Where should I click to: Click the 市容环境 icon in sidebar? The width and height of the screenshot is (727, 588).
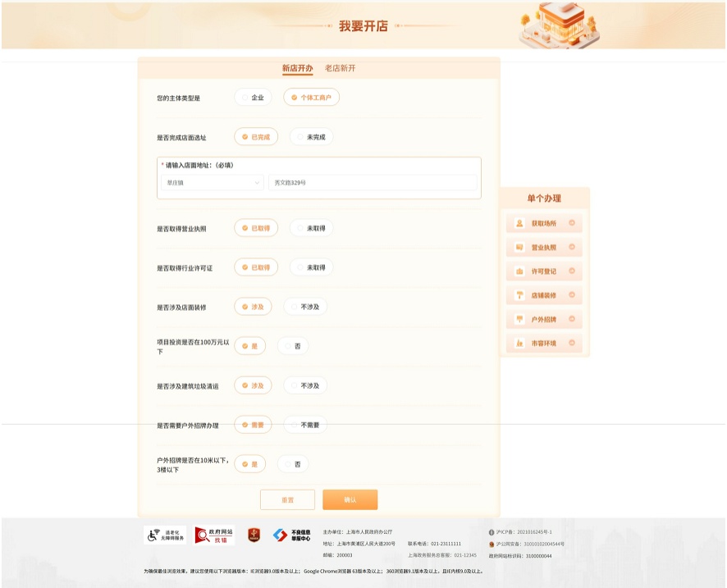pos(519,344)
